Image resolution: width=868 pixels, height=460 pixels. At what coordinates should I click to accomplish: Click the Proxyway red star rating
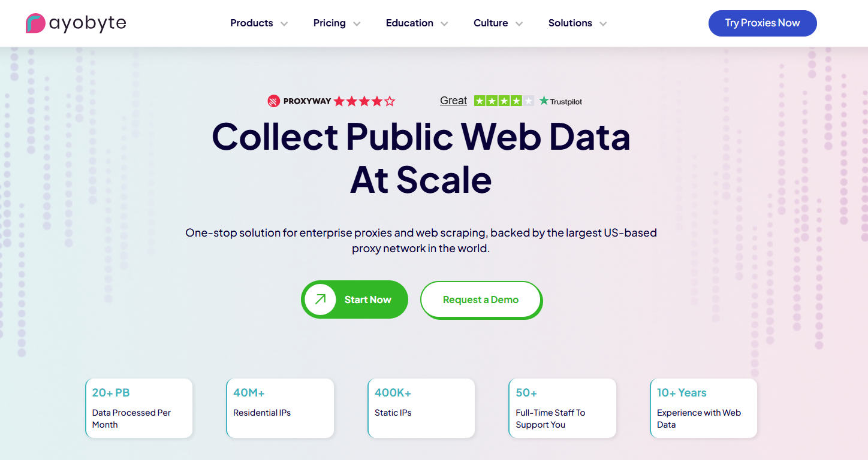click(x=364, y=101)
